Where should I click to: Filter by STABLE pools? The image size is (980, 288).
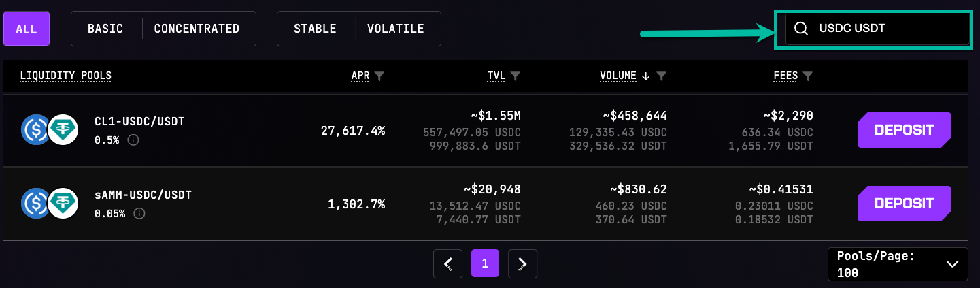(x=315, y=29)
